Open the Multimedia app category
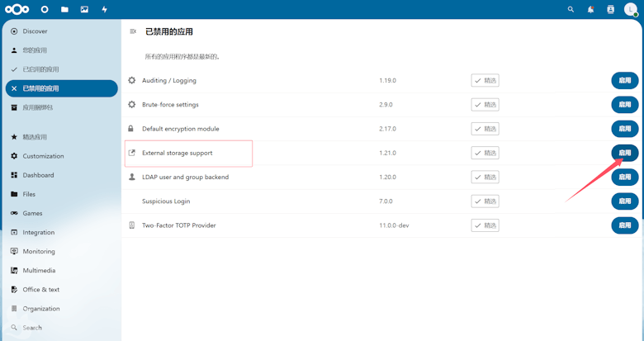The width and height of the screenshot is (644, 341). (x=39, y=271)
